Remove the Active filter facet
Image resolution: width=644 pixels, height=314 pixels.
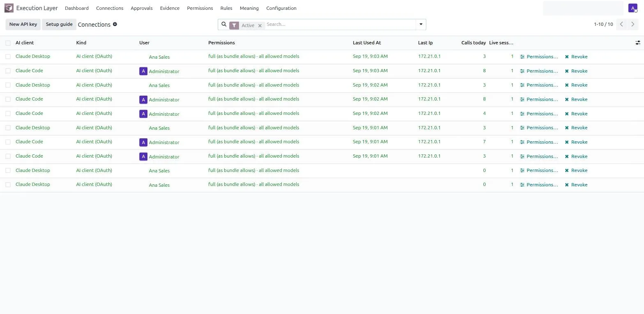point(260,25)
